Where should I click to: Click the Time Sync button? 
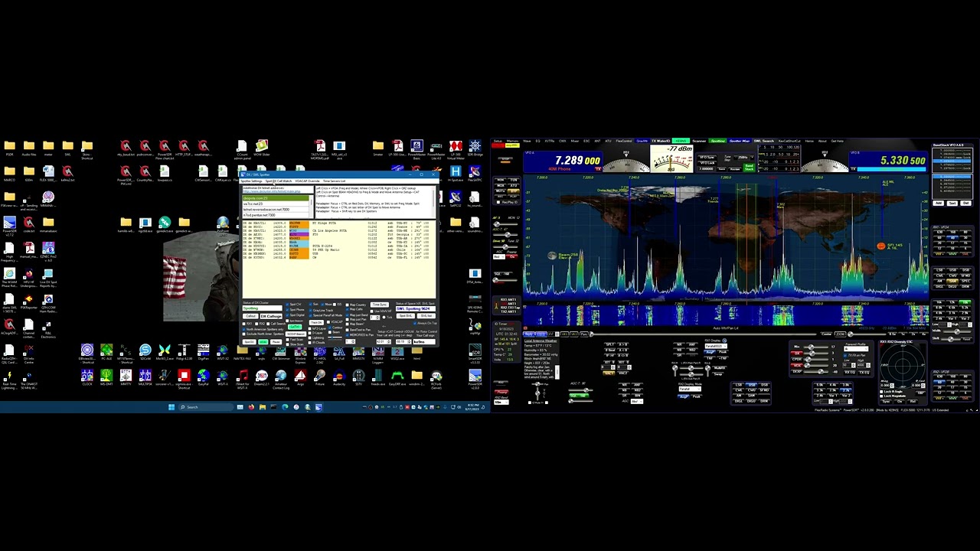point(380,305)
